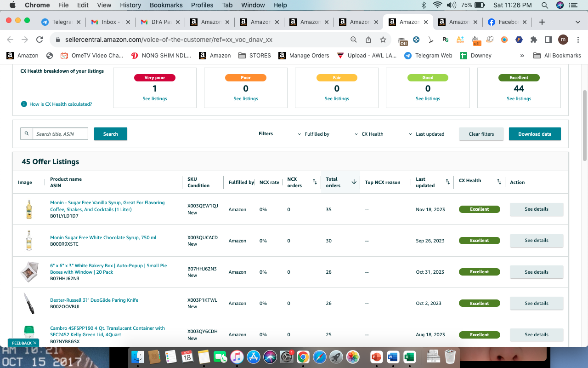
Task: Open Safari from the Dock
Action: (320, 356)
